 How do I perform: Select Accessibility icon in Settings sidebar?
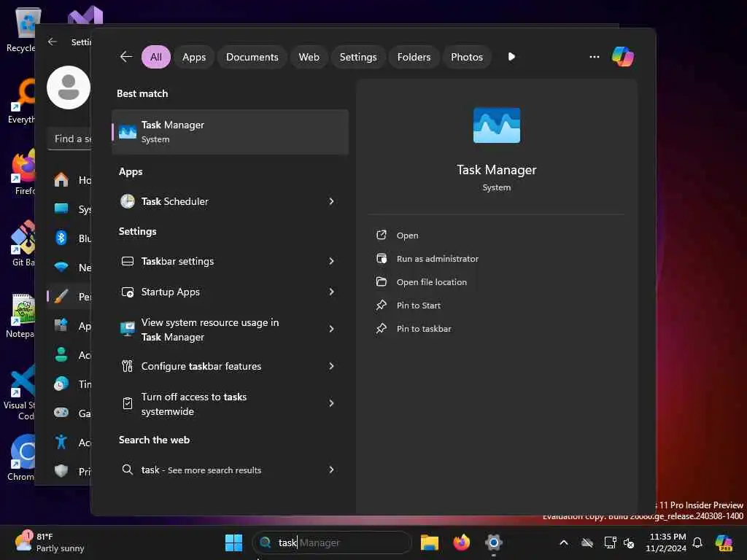pos(61,442)
